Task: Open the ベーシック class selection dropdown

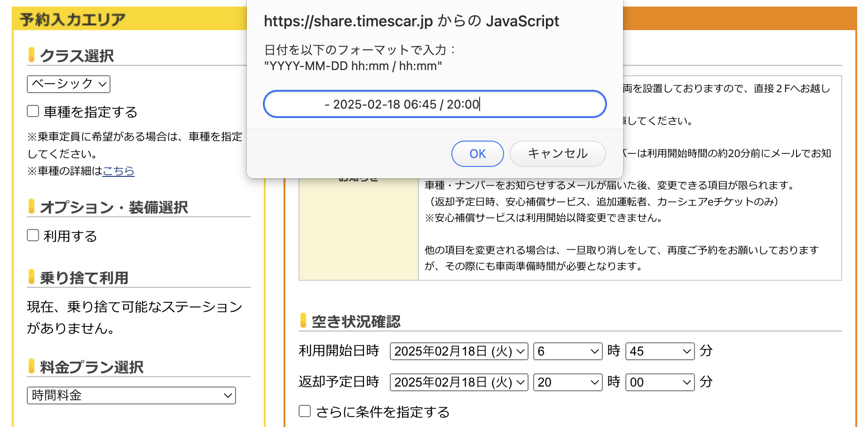Action: click(x=68, y=84)
